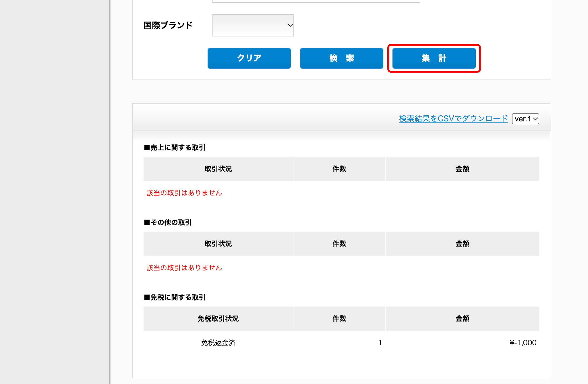Click 取引状況 header in 売上 table

click(x=218, y=169)
